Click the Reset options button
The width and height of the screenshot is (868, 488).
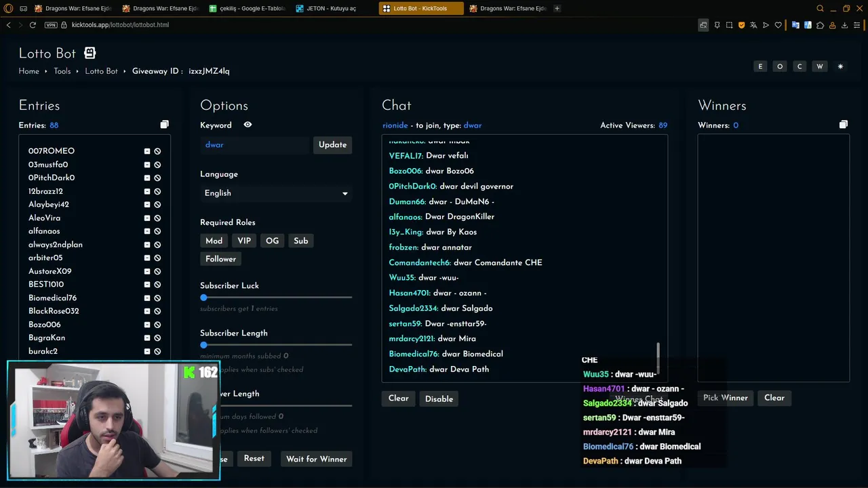pyautogui.click(x=254, y=459)
